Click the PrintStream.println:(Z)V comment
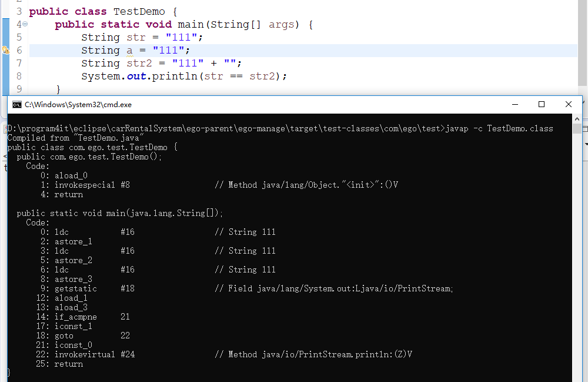588x382 pixels. pos(313,354)
